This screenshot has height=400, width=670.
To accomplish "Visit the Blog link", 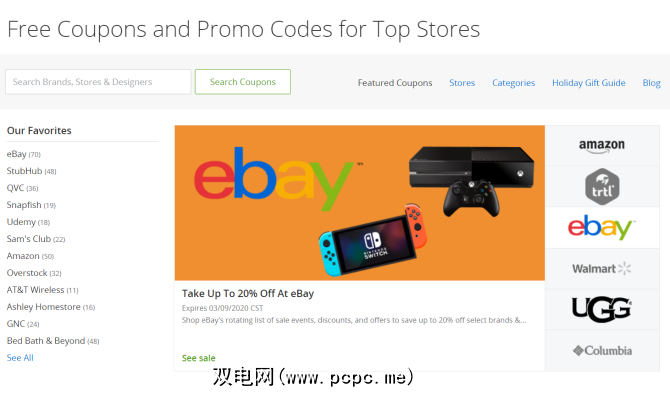I will (651, 83).
